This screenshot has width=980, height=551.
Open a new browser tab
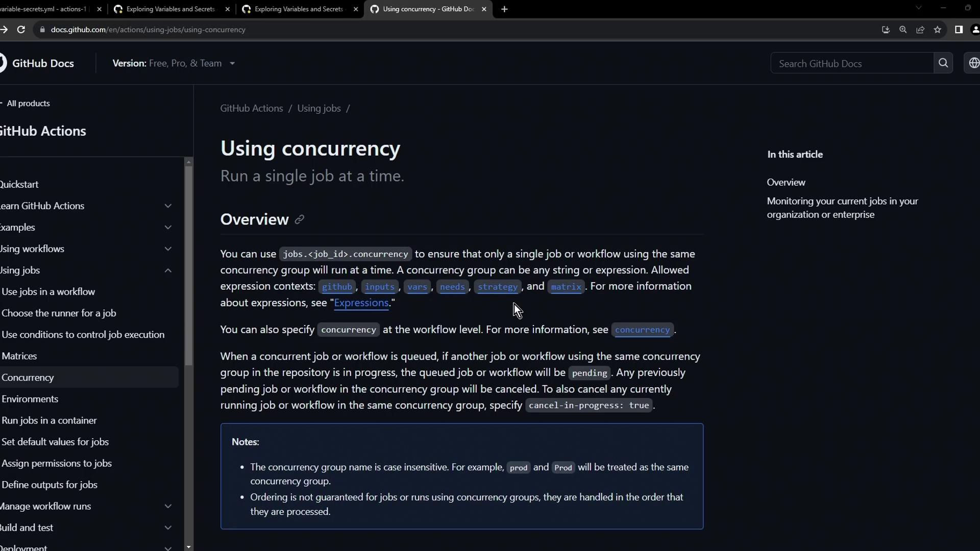(x=504, y=9)
